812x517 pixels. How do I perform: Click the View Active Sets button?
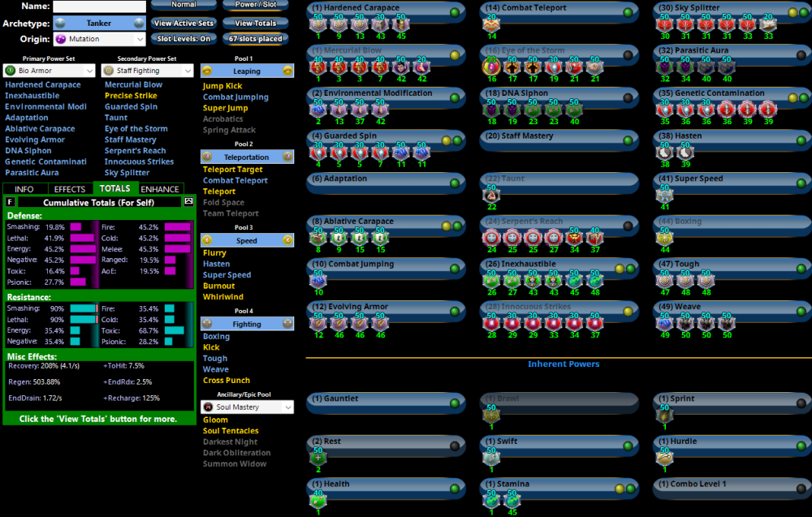pos(184,24)
